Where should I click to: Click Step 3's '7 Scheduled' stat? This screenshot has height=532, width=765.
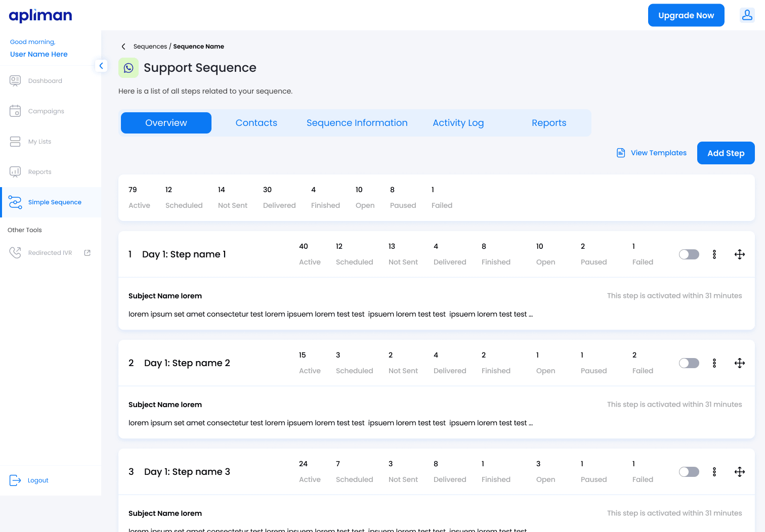(354, 472)
